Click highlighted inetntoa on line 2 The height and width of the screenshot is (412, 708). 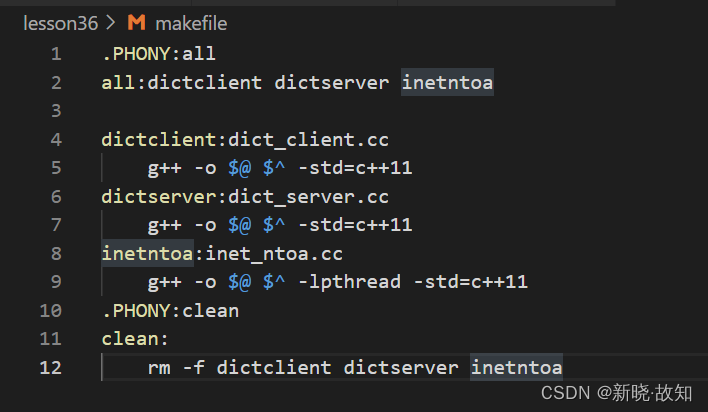coord(447,82)
